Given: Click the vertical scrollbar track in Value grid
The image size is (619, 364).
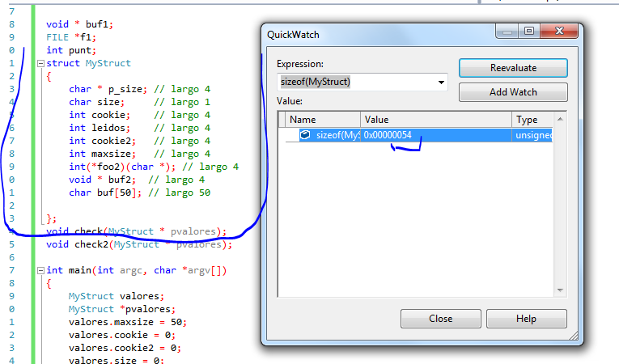Looking at the screenshot, I should 561,210.
